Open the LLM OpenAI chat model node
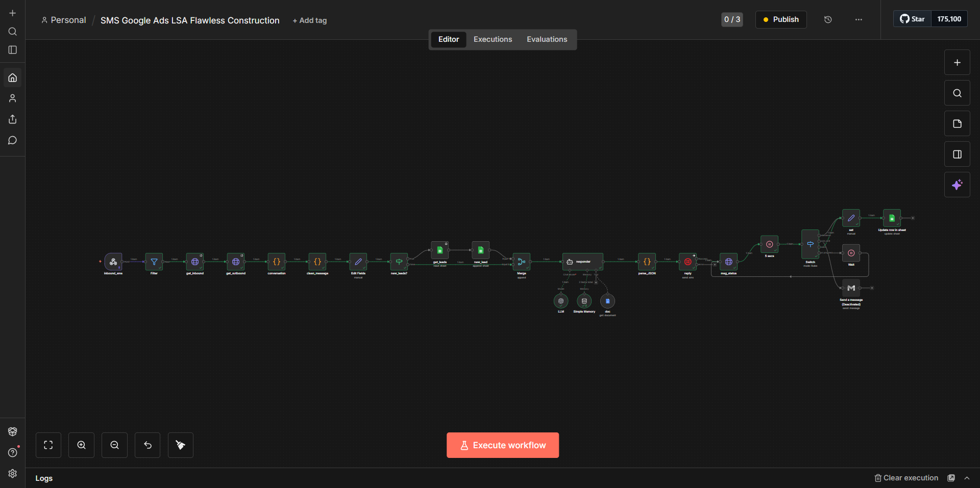The width and height of the screenshot is (980, 488). click(x=561, y=301)
